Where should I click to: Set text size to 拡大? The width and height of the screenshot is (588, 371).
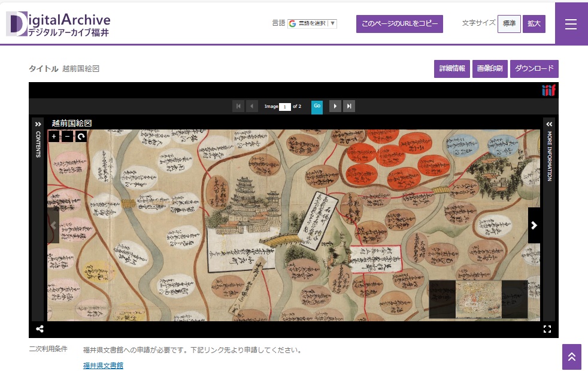(x=534, y=23)
